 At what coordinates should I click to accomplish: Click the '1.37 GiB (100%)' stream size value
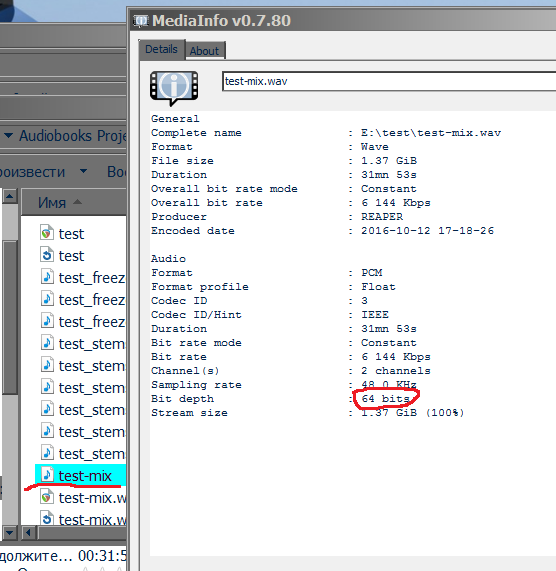pos(413,413)
